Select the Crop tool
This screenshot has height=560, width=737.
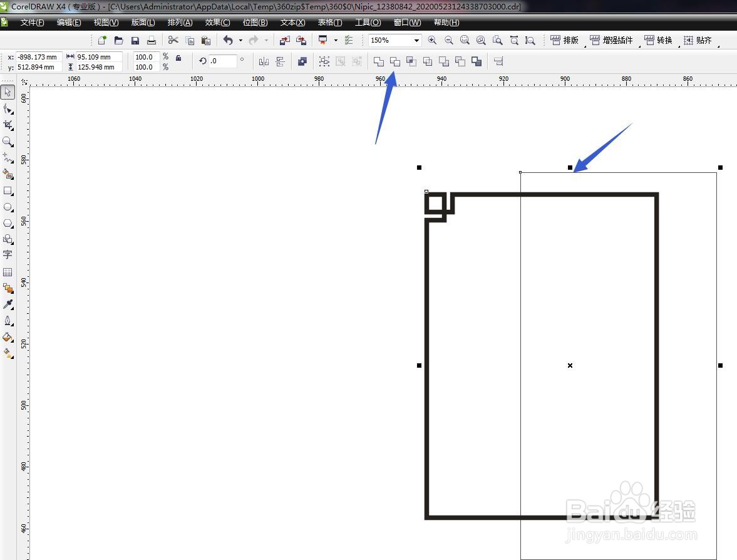click(x=8, y=125)
